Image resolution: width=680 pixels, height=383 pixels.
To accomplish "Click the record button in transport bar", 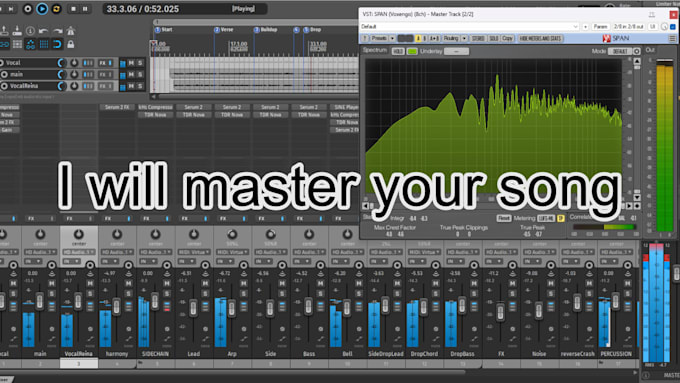I will coord(28,9).
